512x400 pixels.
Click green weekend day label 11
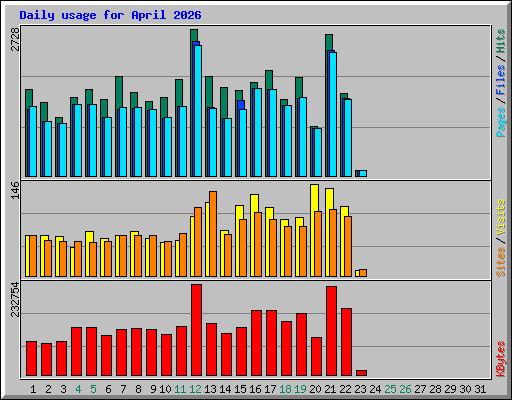(180, 389)
